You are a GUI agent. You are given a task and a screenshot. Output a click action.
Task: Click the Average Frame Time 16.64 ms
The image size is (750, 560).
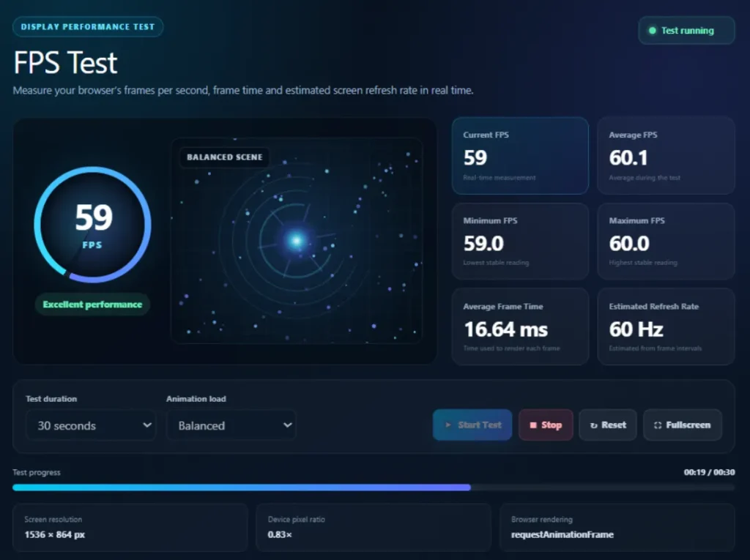(x=506, y=329)
